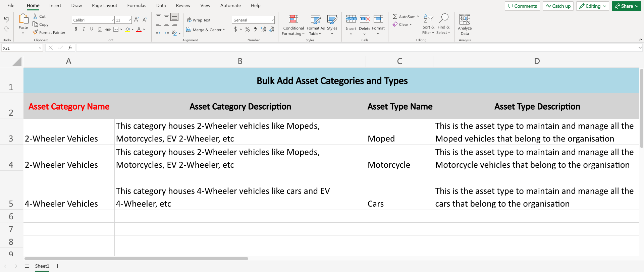Click the Cut scissors icon
644x272 pixels.
(x=35, y=16)
